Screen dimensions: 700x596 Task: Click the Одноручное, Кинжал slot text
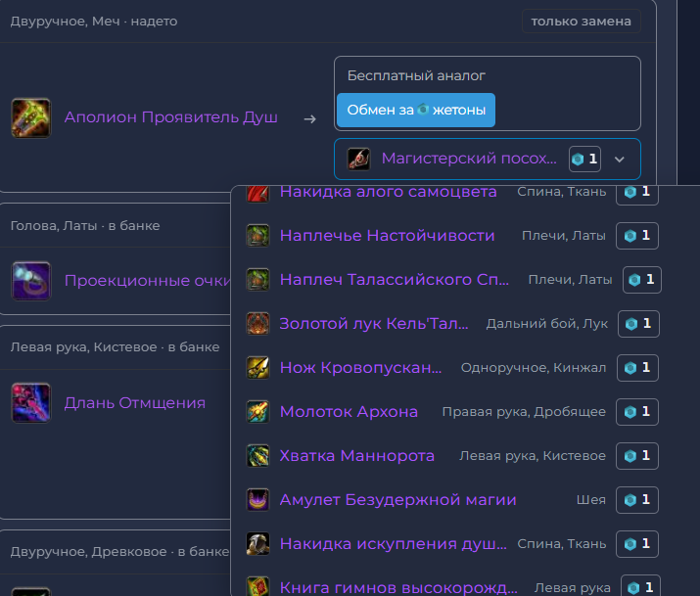[534, 368]
